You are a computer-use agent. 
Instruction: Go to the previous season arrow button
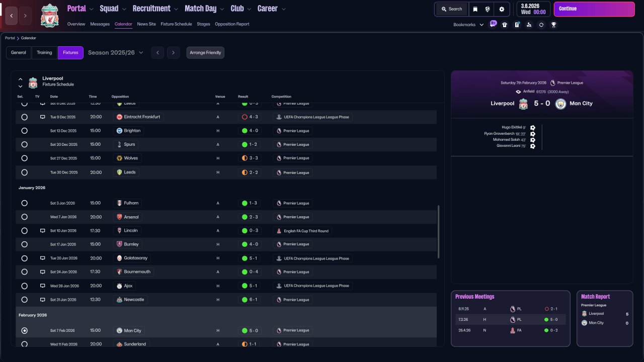coord(157,53)
